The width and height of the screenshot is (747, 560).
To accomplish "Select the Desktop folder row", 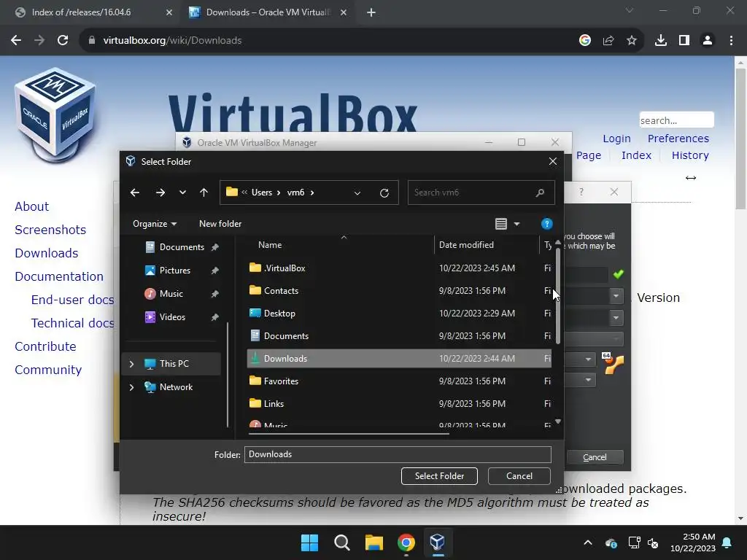I will [399, 314].
